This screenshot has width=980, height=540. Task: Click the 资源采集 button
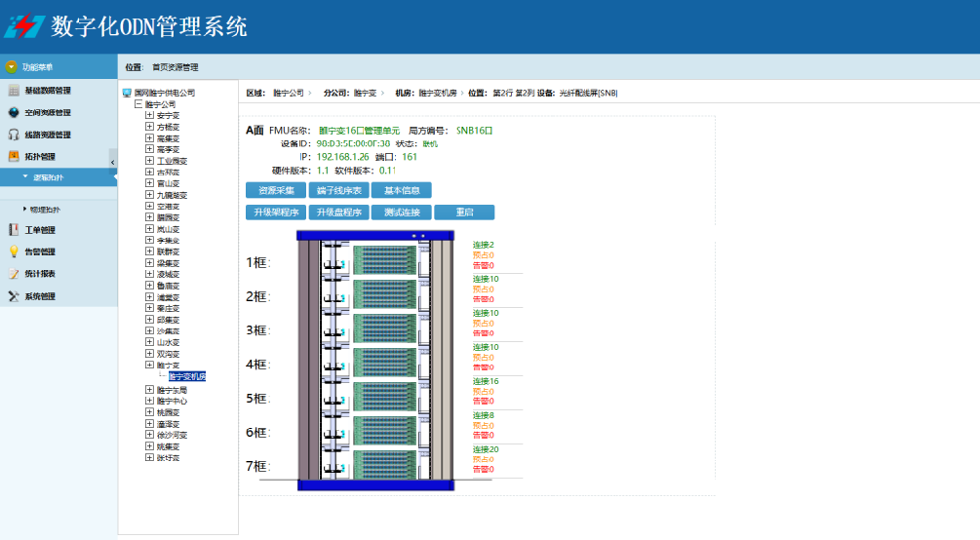tap(276, 191)
